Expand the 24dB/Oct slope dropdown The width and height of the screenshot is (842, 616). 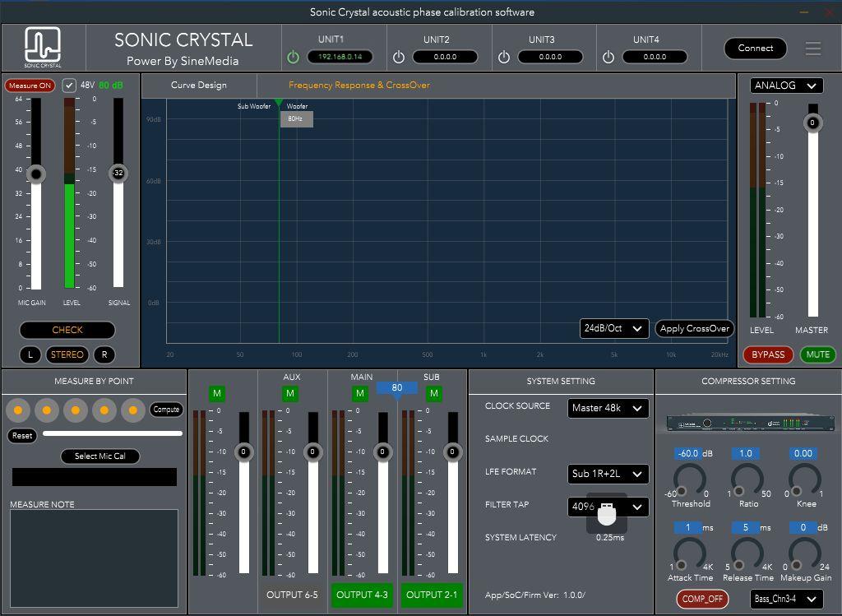(x=613, y=328)
